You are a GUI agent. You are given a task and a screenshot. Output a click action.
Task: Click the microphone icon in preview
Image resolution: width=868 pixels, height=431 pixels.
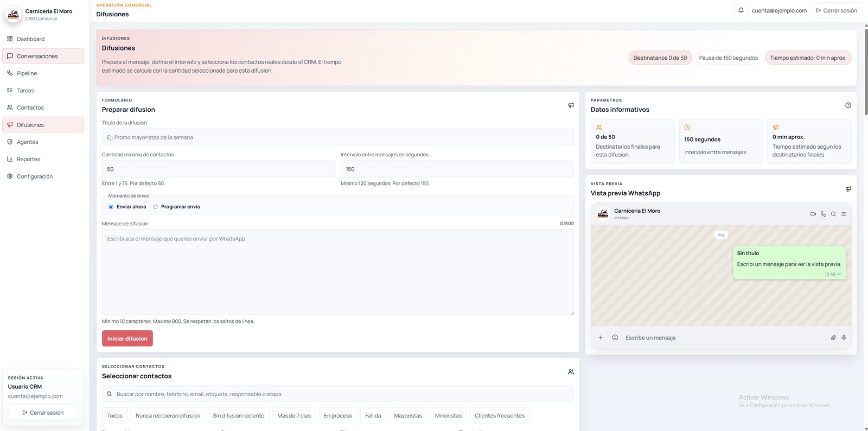pos(844,338)
